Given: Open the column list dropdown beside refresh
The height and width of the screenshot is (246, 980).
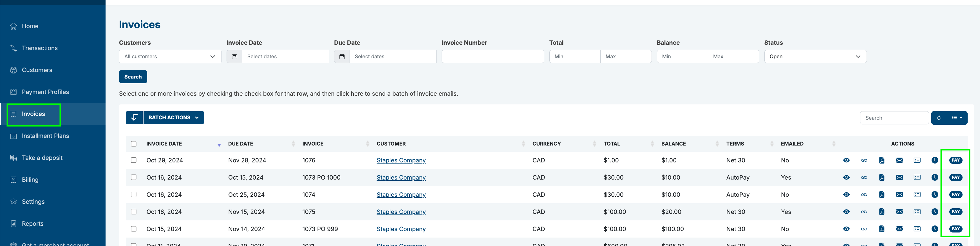Looking at the screenshot, I should pos(957,118).
